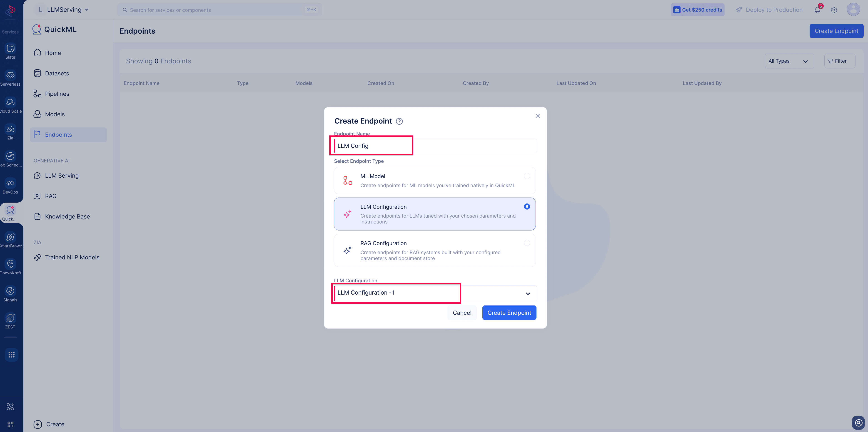Click the Endpoint Name column header
This screenshot has height=432, width=868.
[142, 83]
